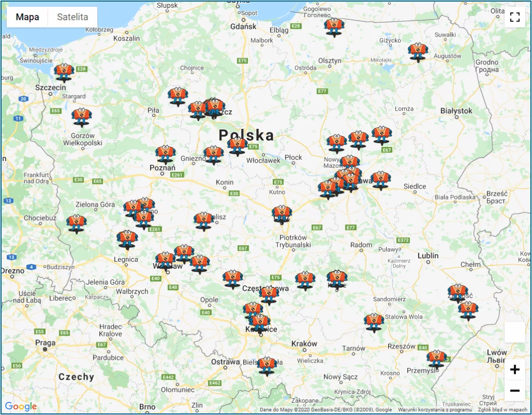Screen dimensions: 532x415
Task: Open Warunki korzystania z programu link
Action: 435,410
